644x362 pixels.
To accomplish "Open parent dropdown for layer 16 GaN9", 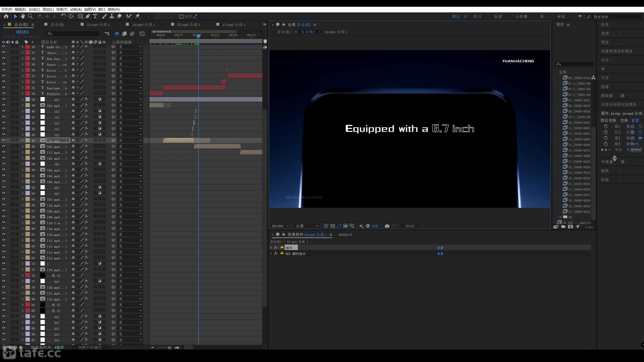I will [x=130, y=47].
